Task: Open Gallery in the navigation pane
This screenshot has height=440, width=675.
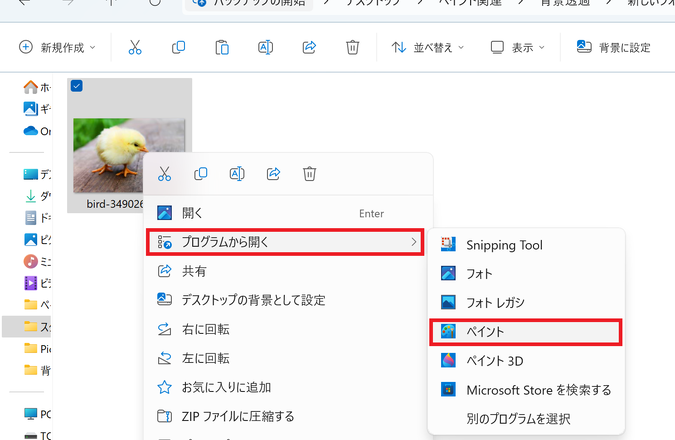Action: (x=37, y=109)
